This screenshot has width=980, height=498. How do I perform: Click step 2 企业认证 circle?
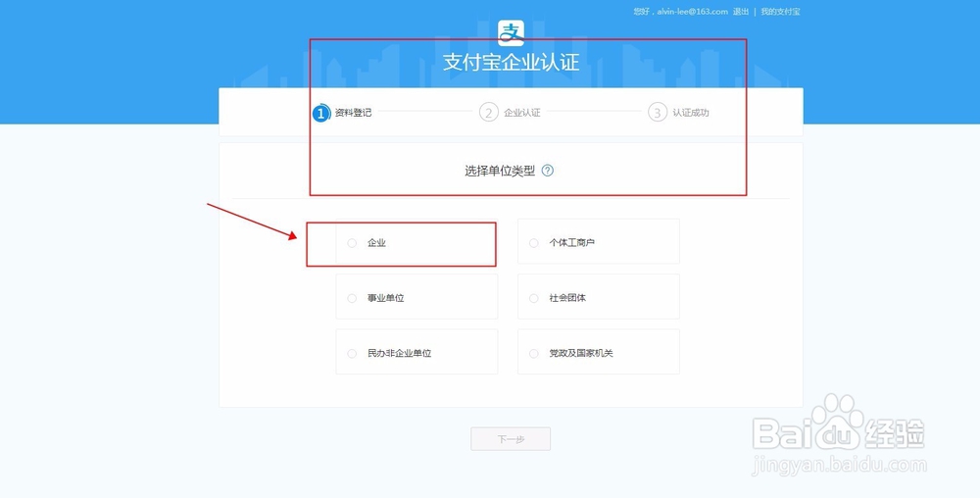(489, 113)
